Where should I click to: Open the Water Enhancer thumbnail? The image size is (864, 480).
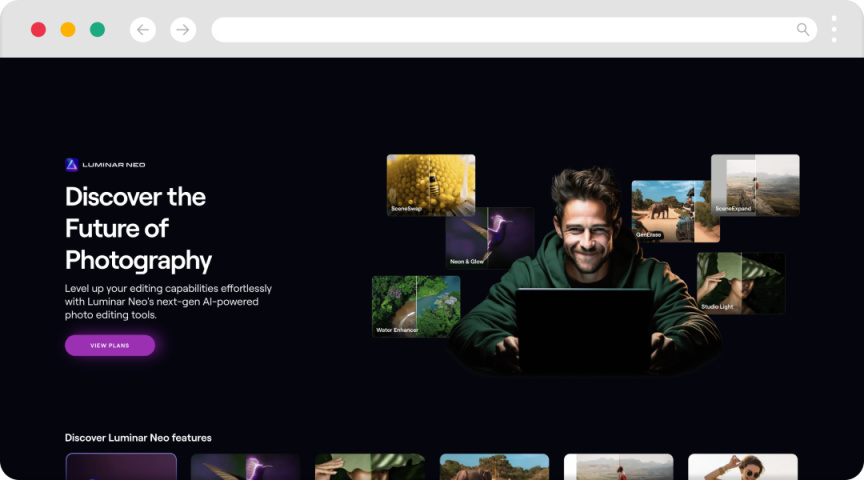coord(416,306)
